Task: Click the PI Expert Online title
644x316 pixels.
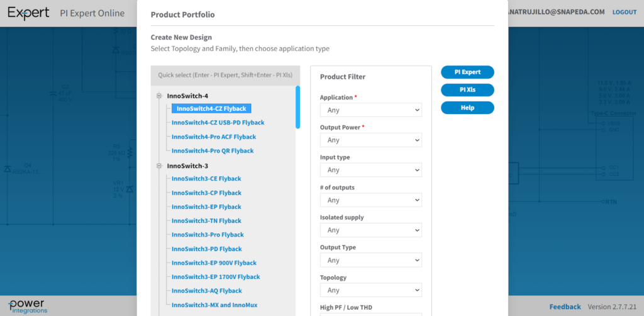Action: [x=92, y=13]
